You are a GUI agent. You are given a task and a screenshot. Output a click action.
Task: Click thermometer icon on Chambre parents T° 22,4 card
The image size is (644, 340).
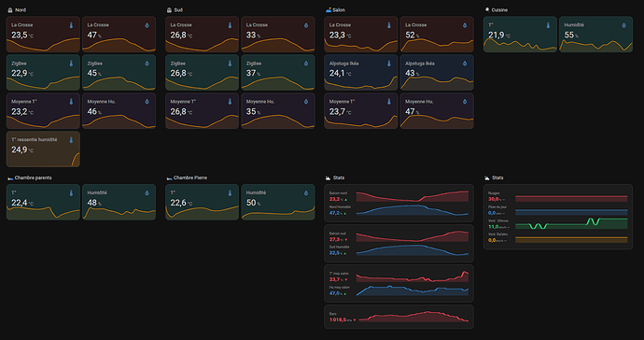click(x=71, y=193)
